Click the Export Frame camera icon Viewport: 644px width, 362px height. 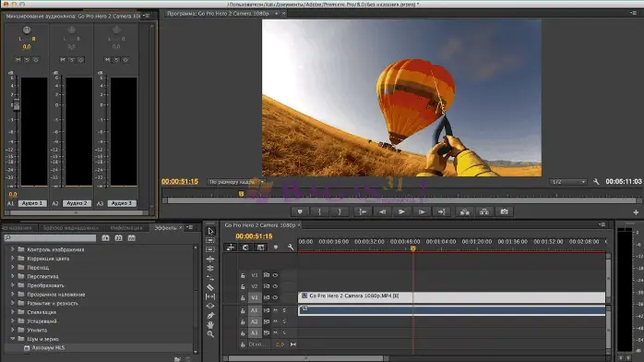click(x=504, y=211)
